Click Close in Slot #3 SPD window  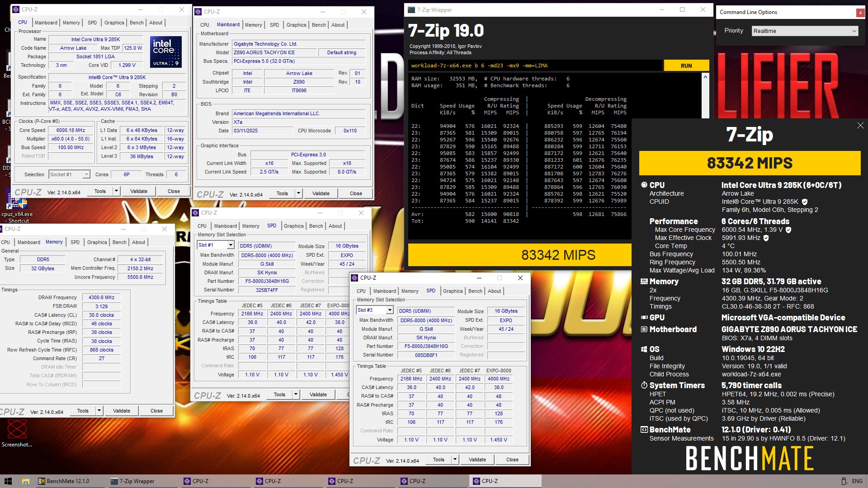pos(512,460)
